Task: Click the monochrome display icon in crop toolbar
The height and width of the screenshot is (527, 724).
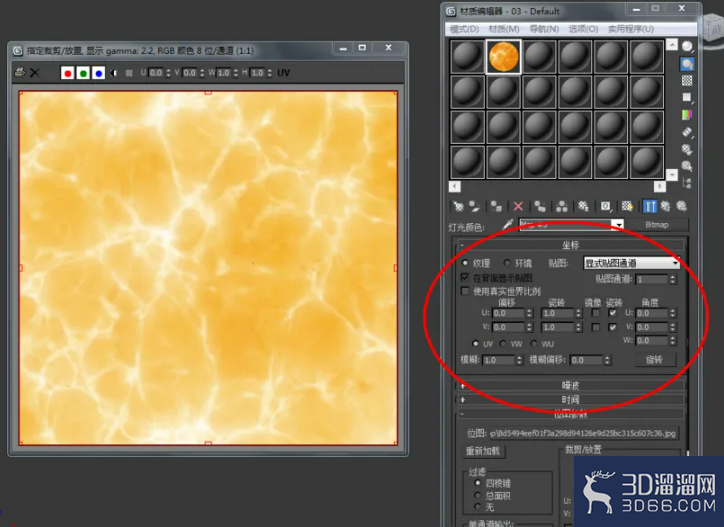Action: click(129, 73)
